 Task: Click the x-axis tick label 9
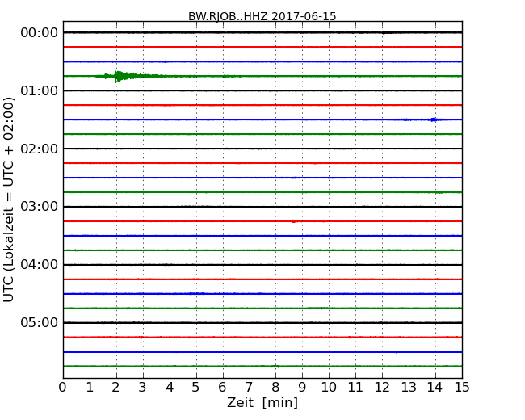click(x=302, y=388)
